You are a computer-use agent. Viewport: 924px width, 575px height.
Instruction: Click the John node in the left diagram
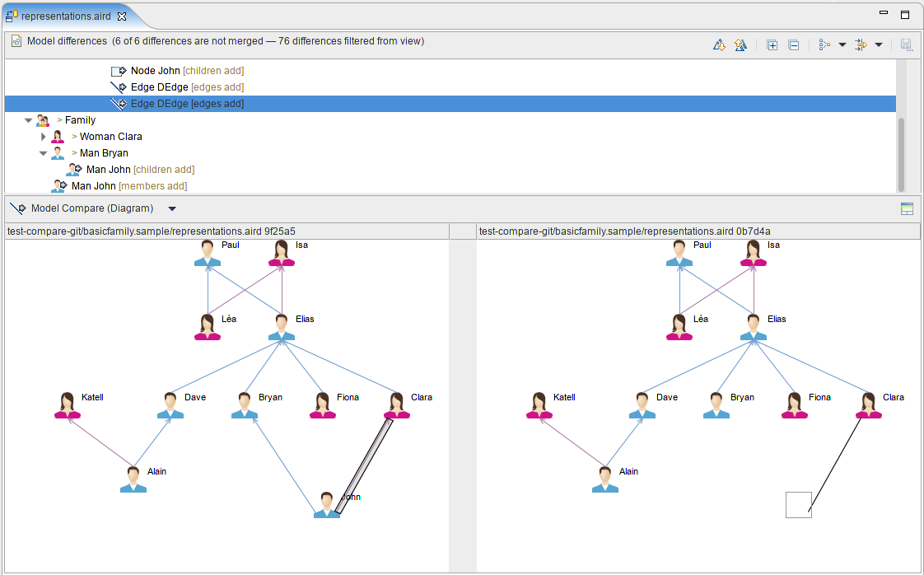click(326, 506)
